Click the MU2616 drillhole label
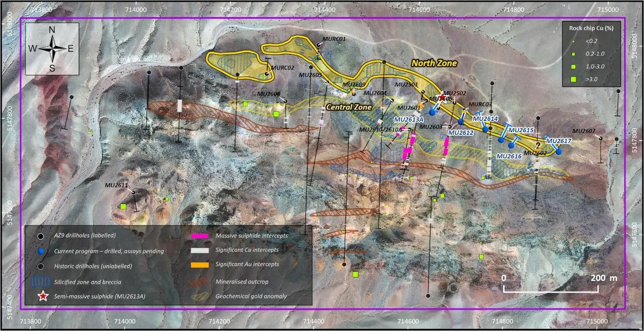 tap(509, 156)
